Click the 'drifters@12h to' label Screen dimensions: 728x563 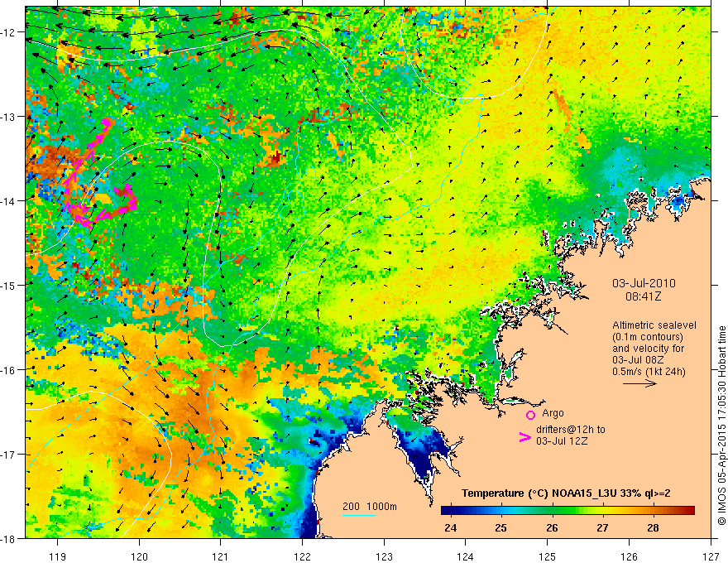tap(571, 429)
